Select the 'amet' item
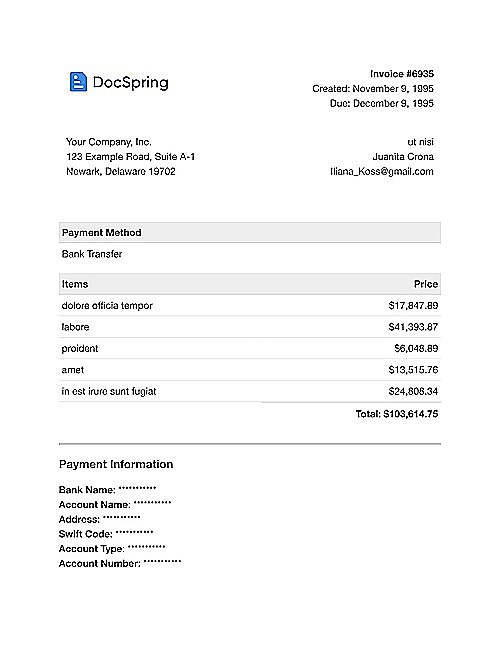This screenshot has height=647, width=500. (73, 370)
